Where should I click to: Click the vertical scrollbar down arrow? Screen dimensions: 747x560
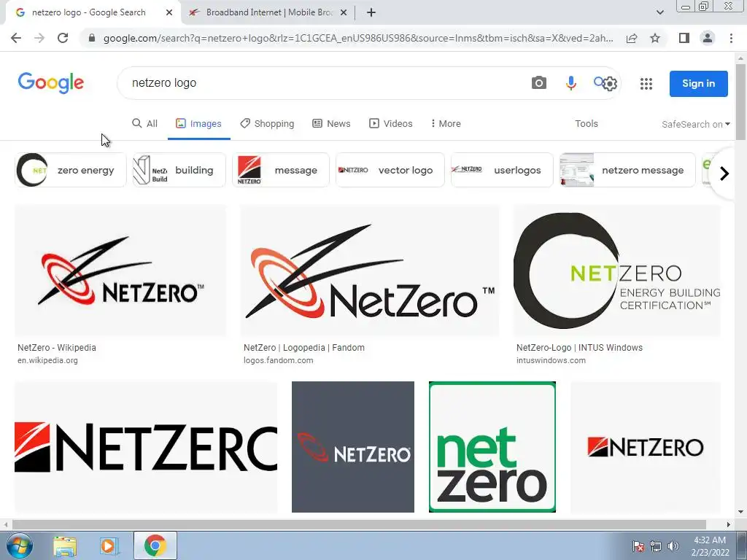coord(740,512)
